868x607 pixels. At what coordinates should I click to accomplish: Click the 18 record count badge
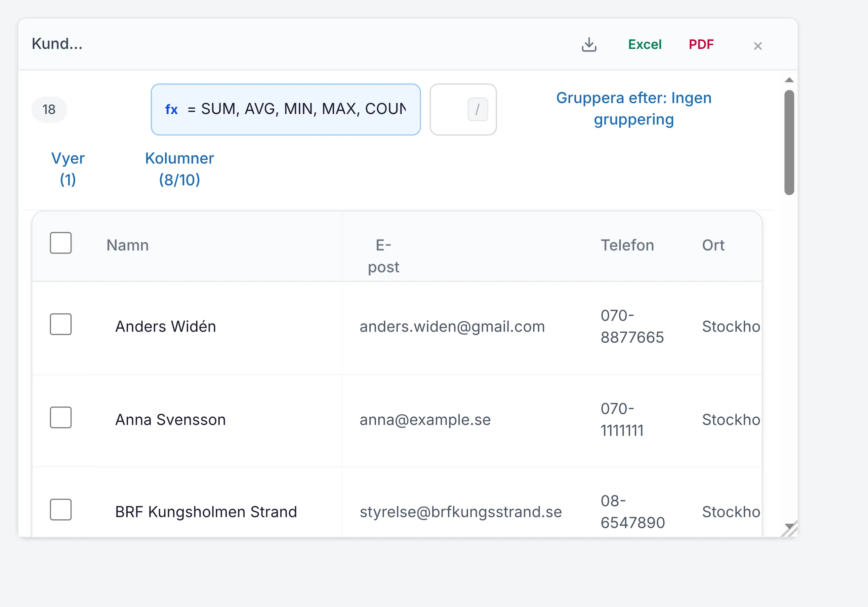point(49,110)
